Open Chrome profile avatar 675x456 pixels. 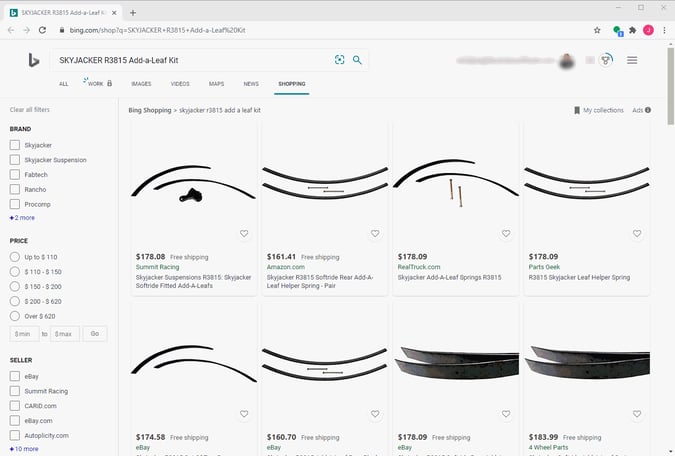(x=648, y=30)
